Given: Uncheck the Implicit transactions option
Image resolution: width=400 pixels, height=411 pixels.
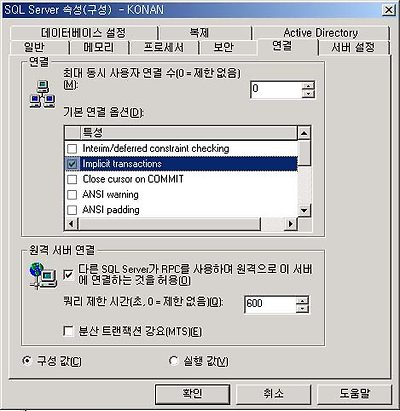Looking at the screenshot, I should [x=72, y=164].
